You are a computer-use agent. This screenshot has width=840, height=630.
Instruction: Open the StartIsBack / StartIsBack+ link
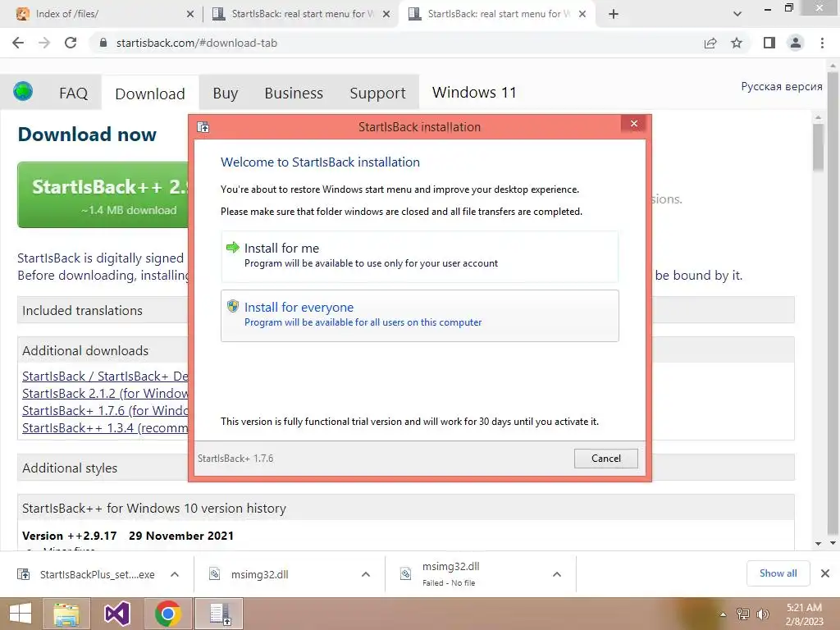click(x=105, y=376)
